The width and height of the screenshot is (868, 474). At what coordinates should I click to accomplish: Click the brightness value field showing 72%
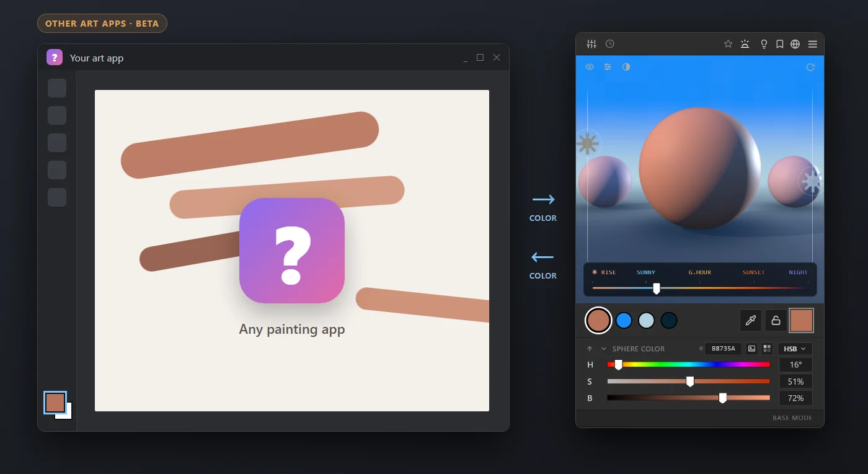pyautogui.click(x=795, y=398)
